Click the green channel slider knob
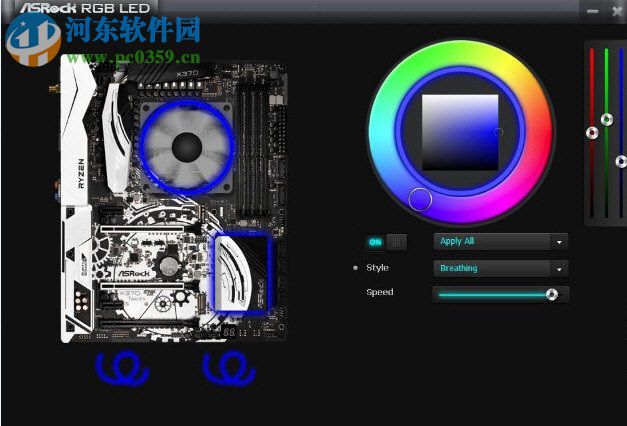 [x=607, y=119]
